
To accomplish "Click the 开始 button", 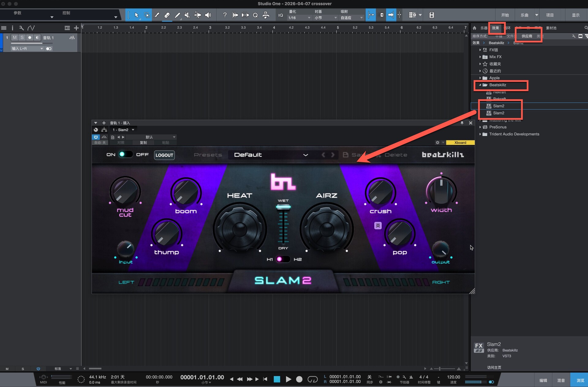I will tap(505, 15).
